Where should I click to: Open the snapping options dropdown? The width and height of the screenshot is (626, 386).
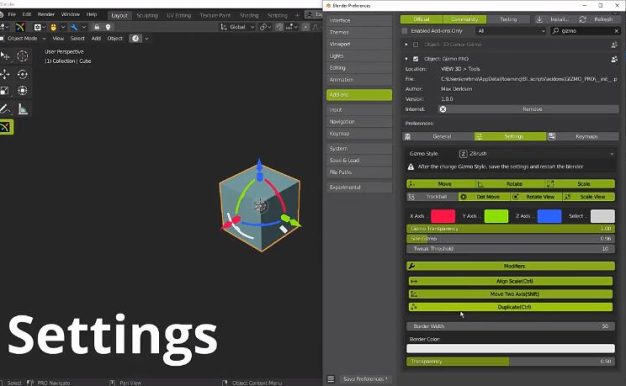click(x=292, y=27)
